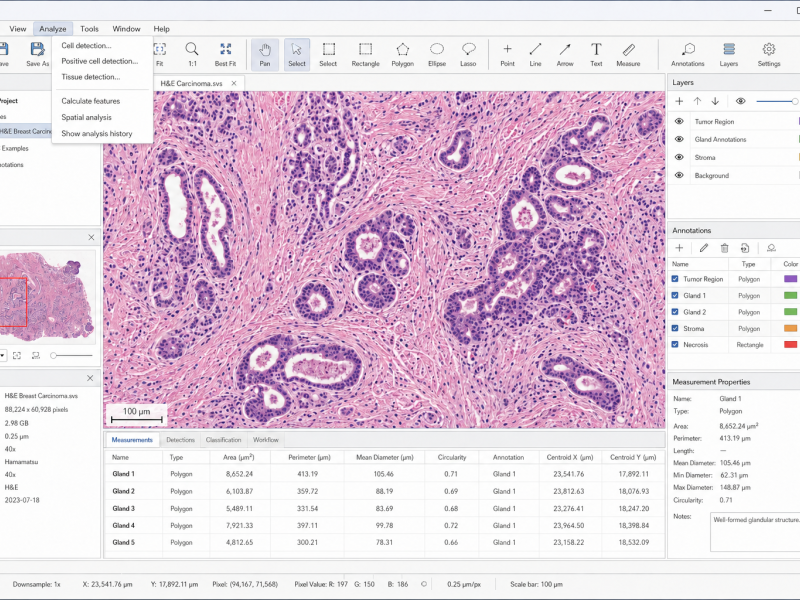
Task: Choose the dashed-square Select tool
Action: click(x=329, y=54)
